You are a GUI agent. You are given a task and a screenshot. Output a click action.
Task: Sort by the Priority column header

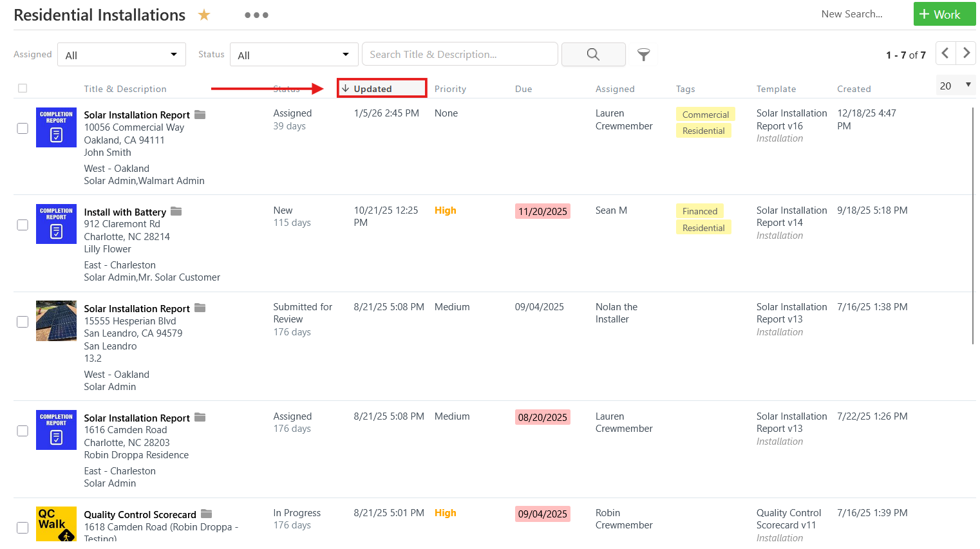[x=450, y=89]
